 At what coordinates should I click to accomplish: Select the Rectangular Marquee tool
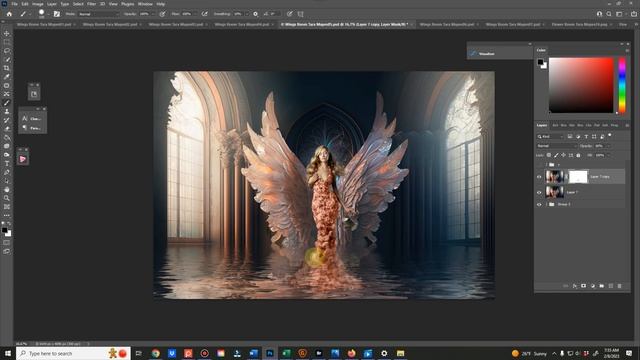tap(7, 42)
